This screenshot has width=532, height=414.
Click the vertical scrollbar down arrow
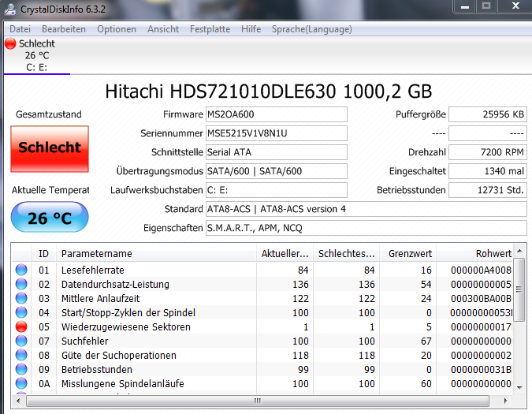click(x=519, y=387)
